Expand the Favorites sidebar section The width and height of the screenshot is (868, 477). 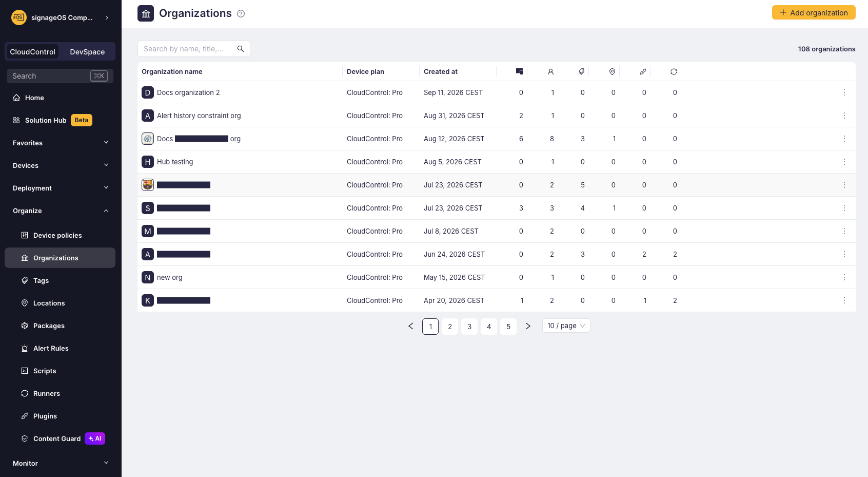point(61,143)
